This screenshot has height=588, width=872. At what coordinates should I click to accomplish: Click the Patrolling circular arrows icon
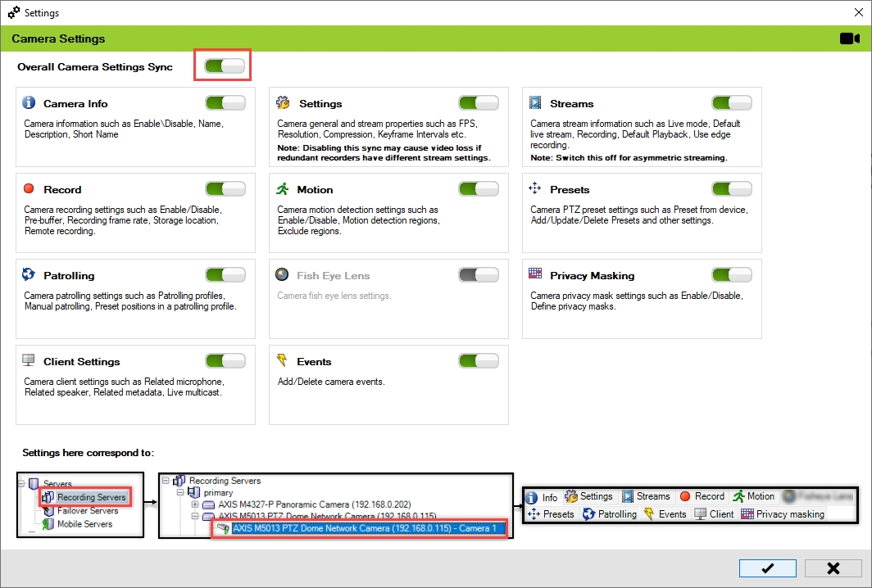pyautogui.click(x=29, y=275)
